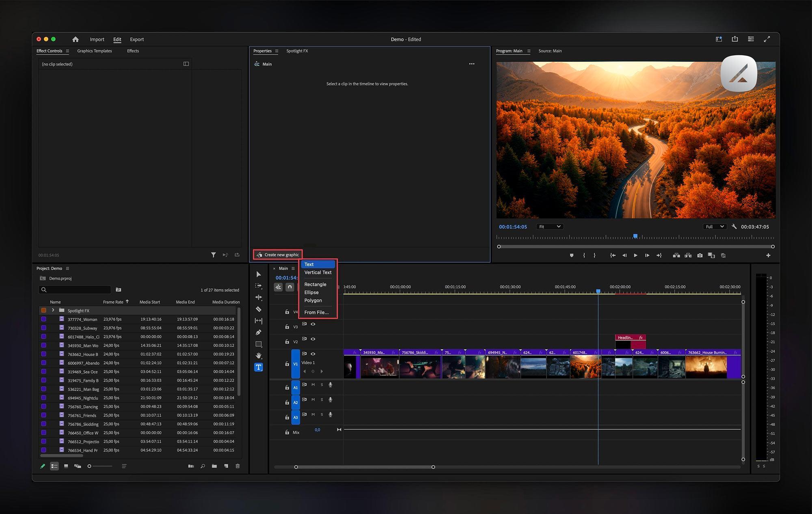Click the Project panel search field
Viewport: 812px width, 514px height.
77,290
